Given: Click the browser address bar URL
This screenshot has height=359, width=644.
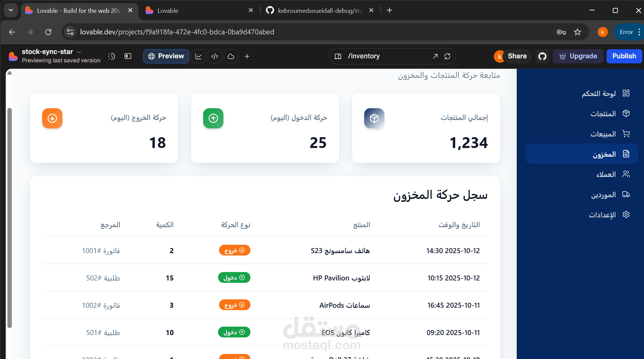Looking at the screenshot, I should tap(177, 32).
